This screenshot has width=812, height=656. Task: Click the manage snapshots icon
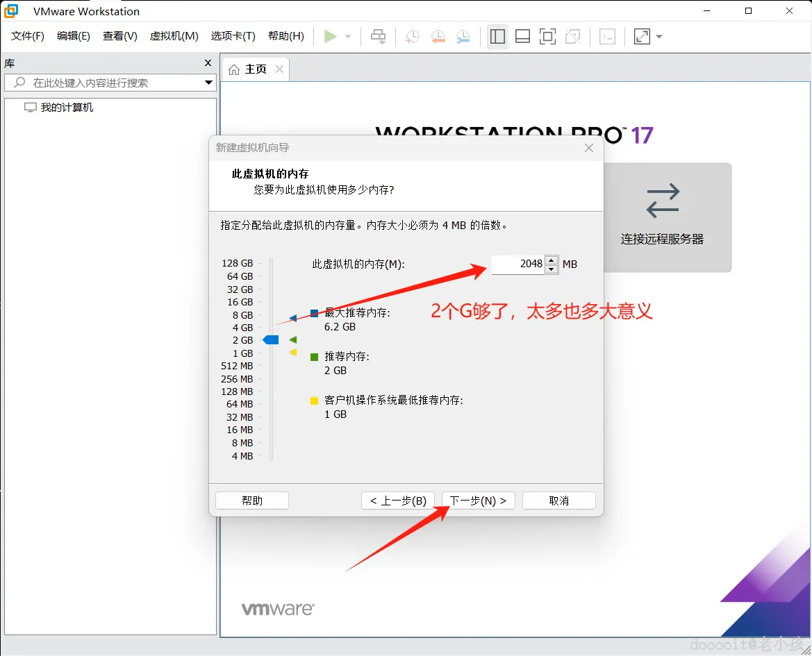463,36
